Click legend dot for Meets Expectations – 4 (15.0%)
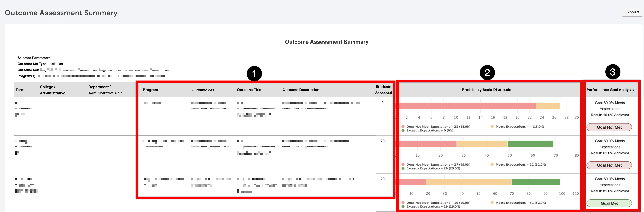This screenshot has height=212, width=644. [492, 127]
